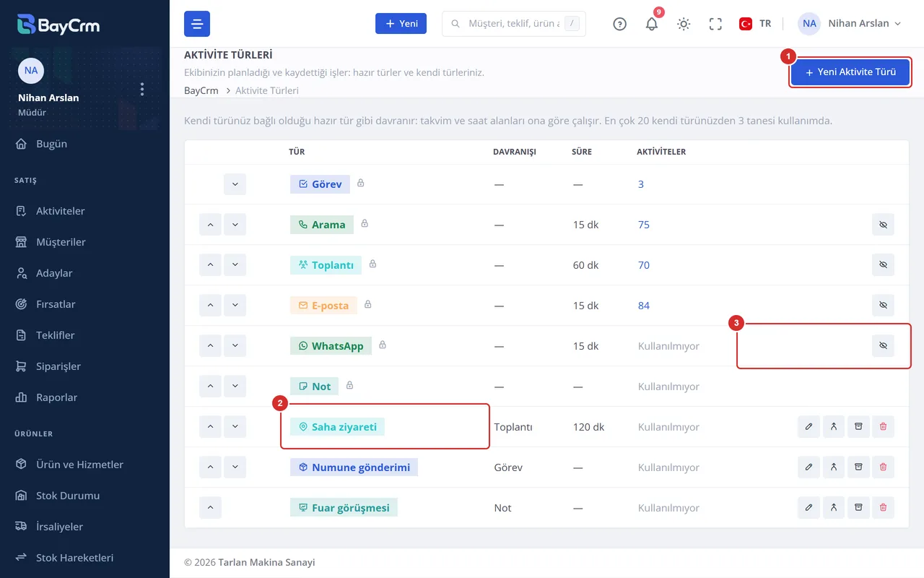Hide the E-posta activity type
This screenshot has height=578, width=924.
coord(883,306)
